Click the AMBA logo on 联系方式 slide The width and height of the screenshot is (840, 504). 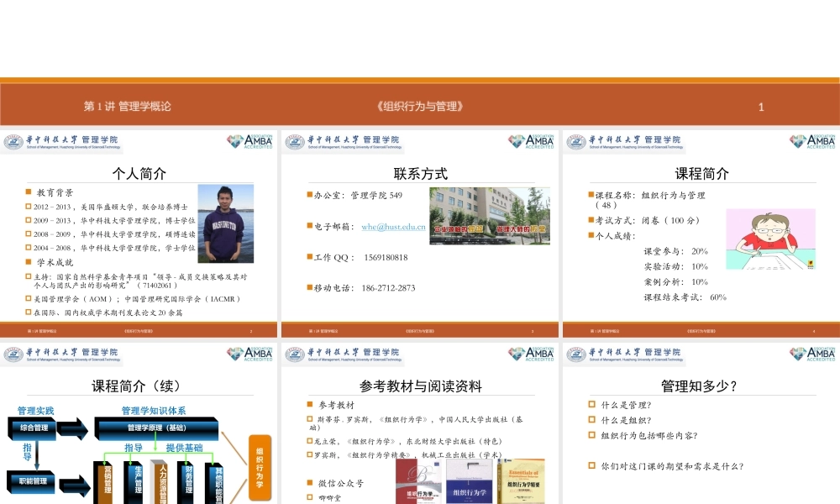coord(530,141)
